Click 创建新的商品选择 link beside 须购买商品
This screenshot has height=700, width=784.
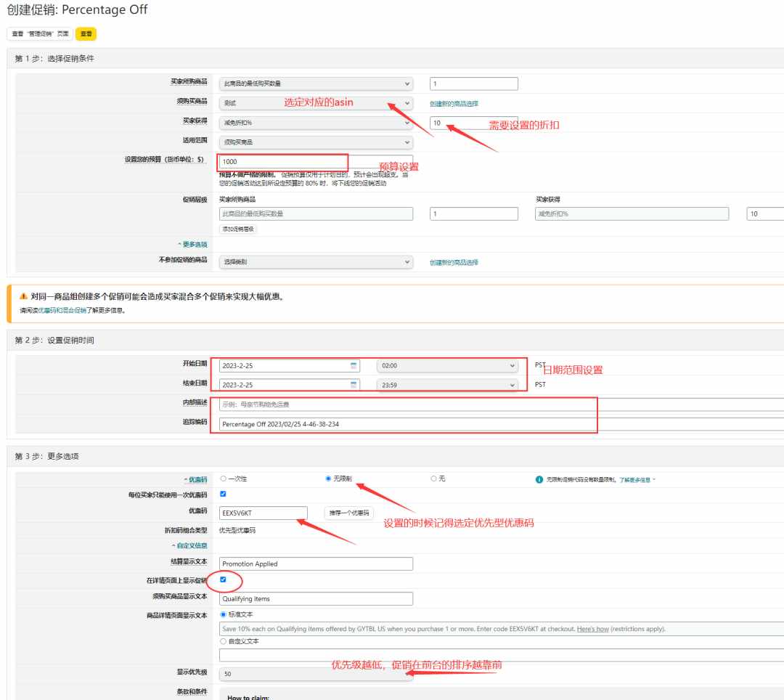[454, 104]
